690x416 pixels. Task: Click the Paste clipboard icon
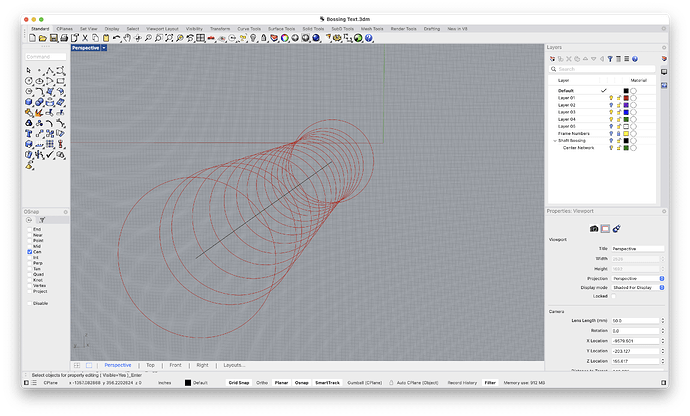[x=106, y=38]
